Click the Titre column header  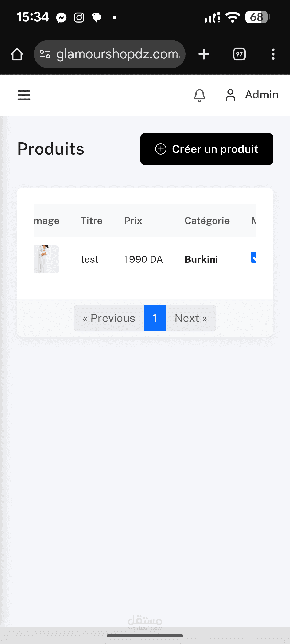click(92, 221)
